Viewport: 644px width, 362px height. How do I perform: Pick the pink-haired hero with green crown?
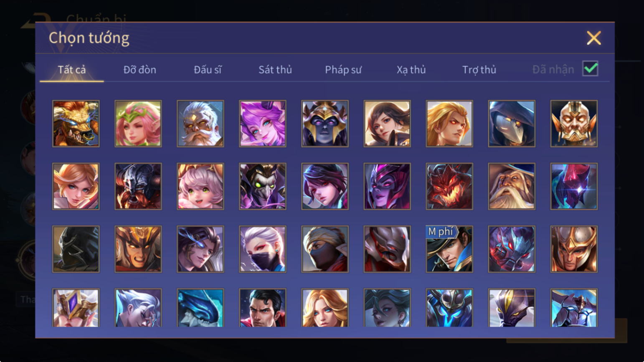138,124
